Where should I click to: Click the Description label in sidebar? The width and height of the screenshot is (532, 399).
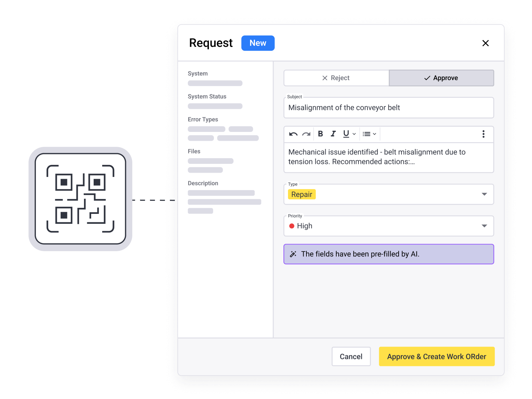(x=203, y=183)
